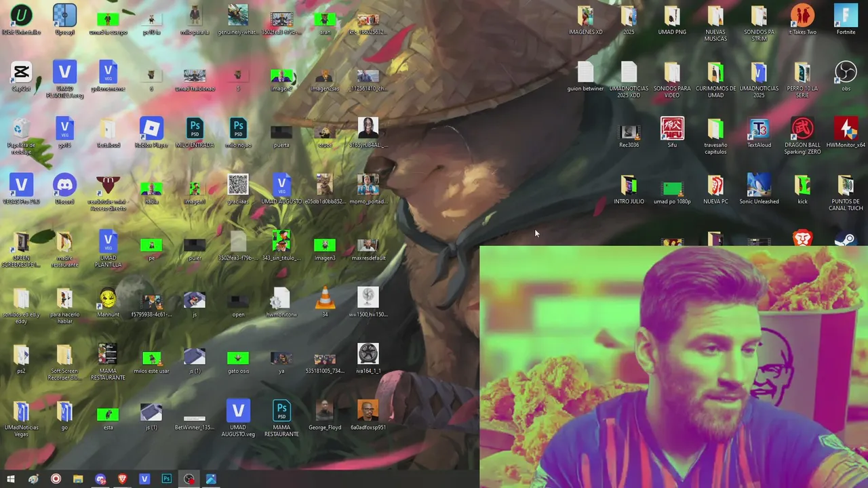Select the NUEVA PC folder
Screen dimensions: 868x488
click(x=715, y=189)
